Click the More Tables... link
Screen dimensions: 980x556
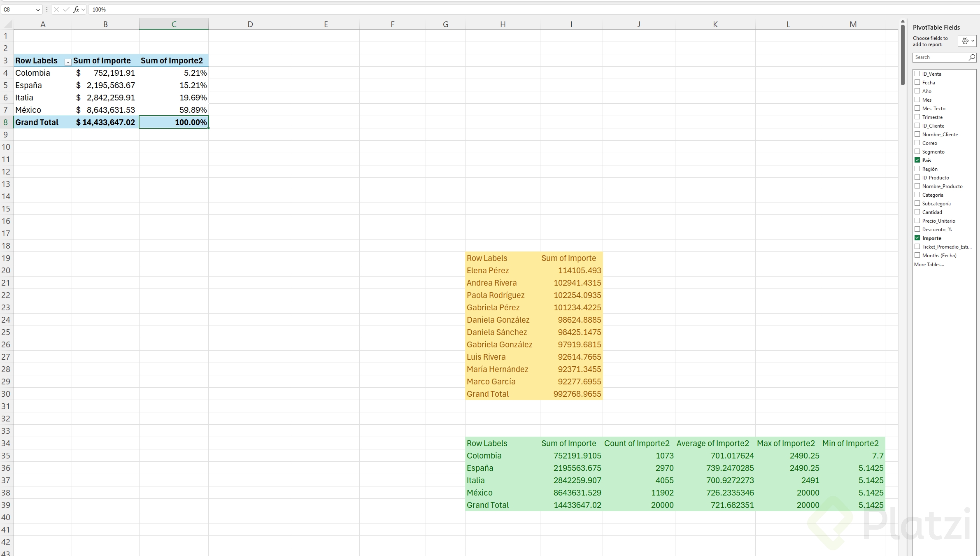[929, 265]
